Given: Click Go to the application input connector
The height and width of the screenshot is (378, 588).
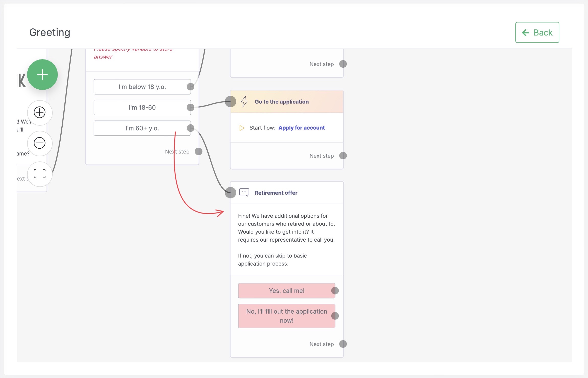Looking at the screenshot, I should (230, 101).
